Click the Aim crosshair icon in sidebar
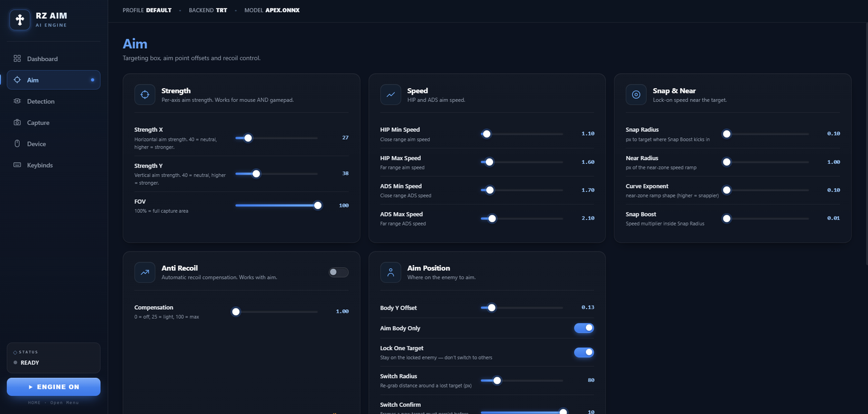868x414 pixels. [17, 80]
